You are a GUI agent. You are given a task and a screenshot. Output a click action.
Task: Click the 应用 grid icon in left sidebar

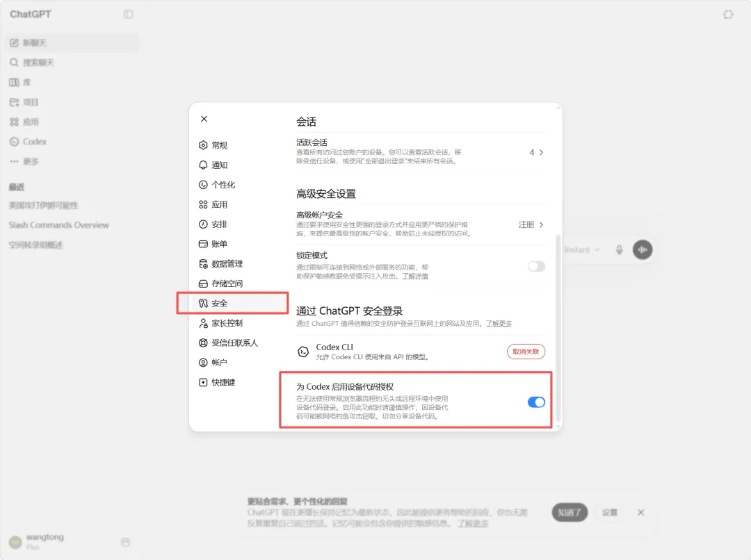tap(15, 122)
